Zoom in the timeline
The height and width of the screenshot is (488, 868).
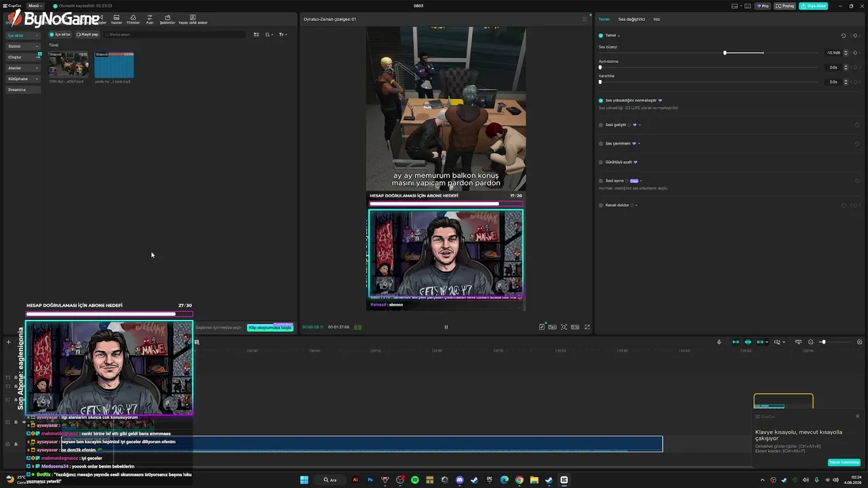(860, 342)
